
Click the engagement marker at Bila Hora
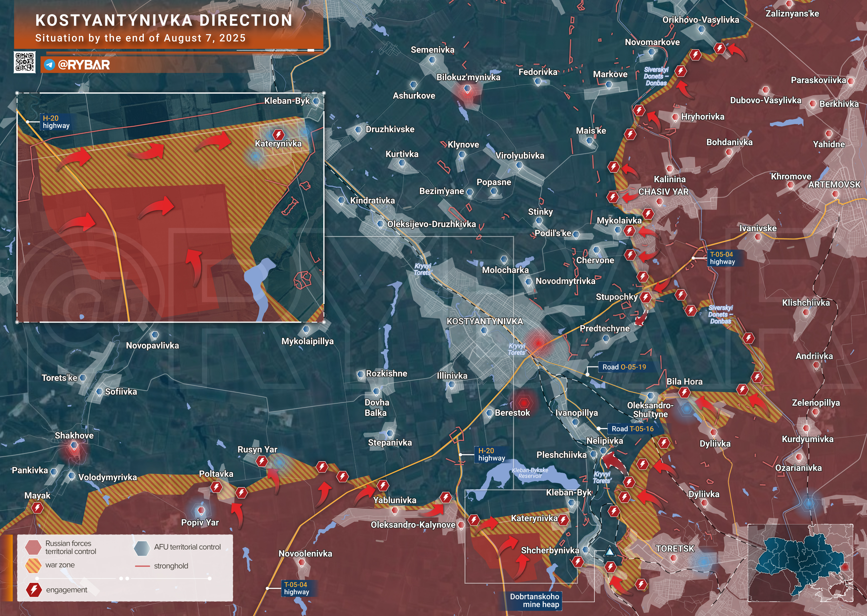coord(685,392)
